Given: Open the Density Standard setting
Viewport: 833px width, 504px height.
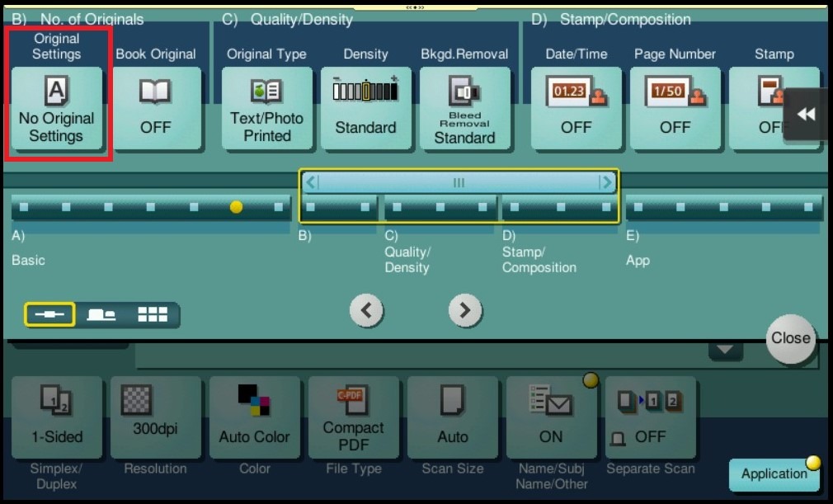Looking at the screenshot, I should tap(365, 109).
